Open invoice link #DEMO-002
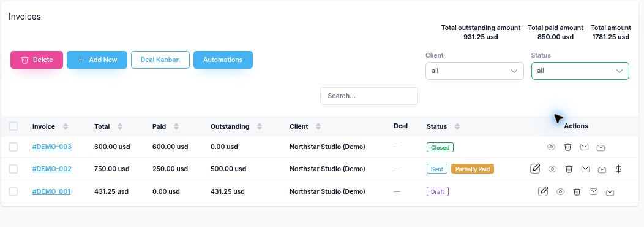 pos(52,169)
